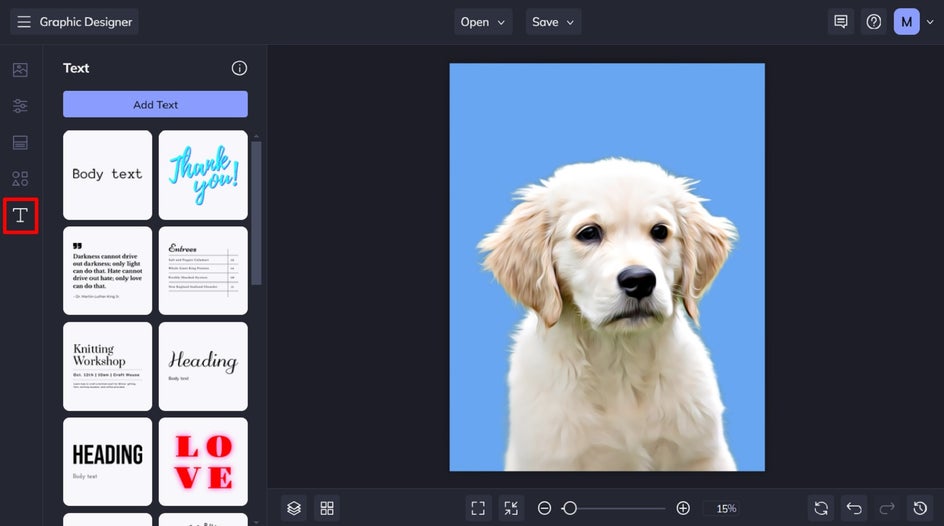Select the Text tool sidebar icon
Viewport: 944px width, 526px height.
tap(20, 215)
